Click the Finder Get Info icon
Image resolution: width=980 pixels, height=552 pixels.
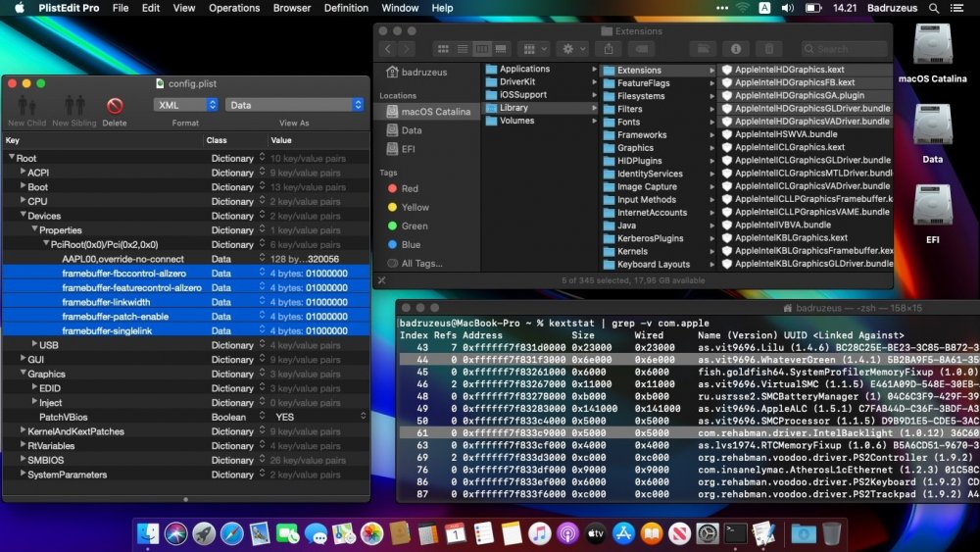coord(736,49)
